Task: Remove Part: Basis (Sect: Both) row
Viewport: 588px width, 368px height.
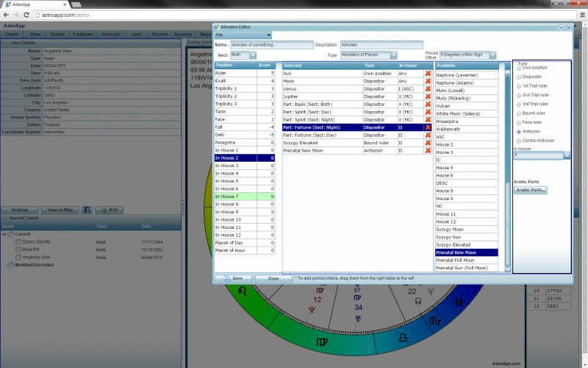Action: (x=428, y=104)
